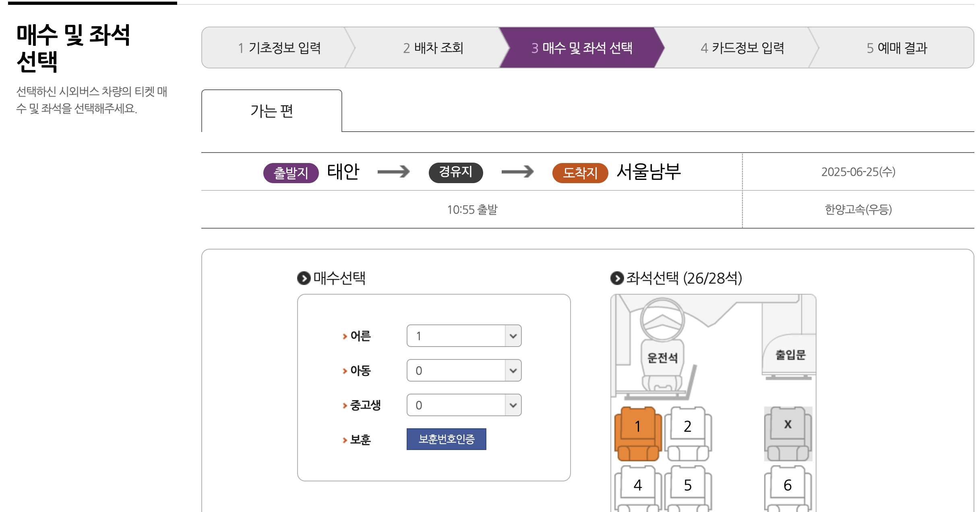Expand the 중고생 count selector

click(464, 405)
